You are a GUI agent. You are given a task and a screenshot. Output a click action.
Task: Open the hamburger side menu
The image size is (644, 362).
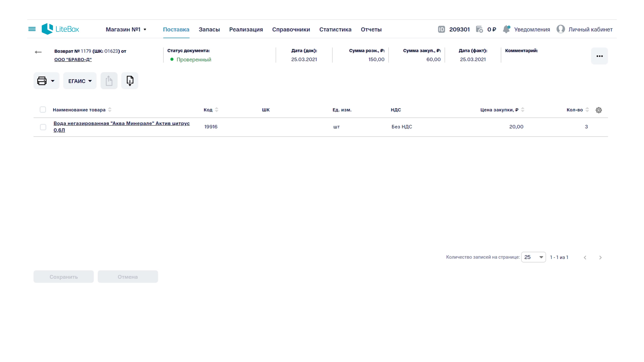coord(32,29)
